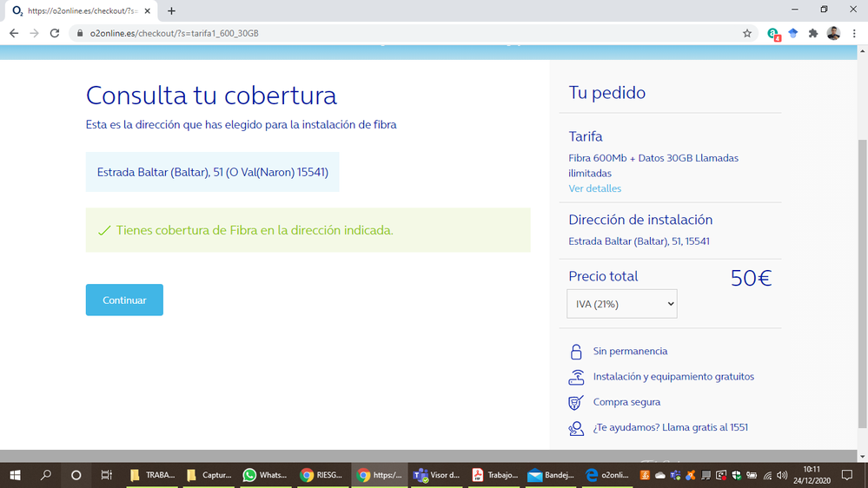Switch to WhatsApp in the taskbar
This screenshot has height=488, width=868.
[265, 475]
